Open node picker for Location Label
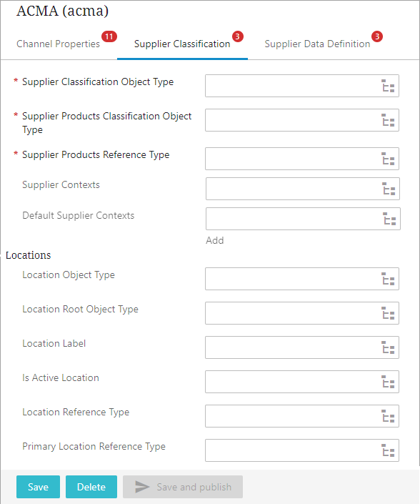This screenshot has height=504, width=420. click(x=388, y=347)
